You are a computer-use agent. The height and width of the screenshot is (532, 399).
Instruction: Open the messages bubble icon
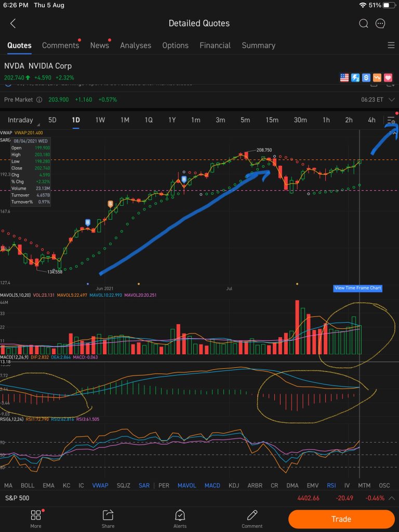(x=380, y=23)
